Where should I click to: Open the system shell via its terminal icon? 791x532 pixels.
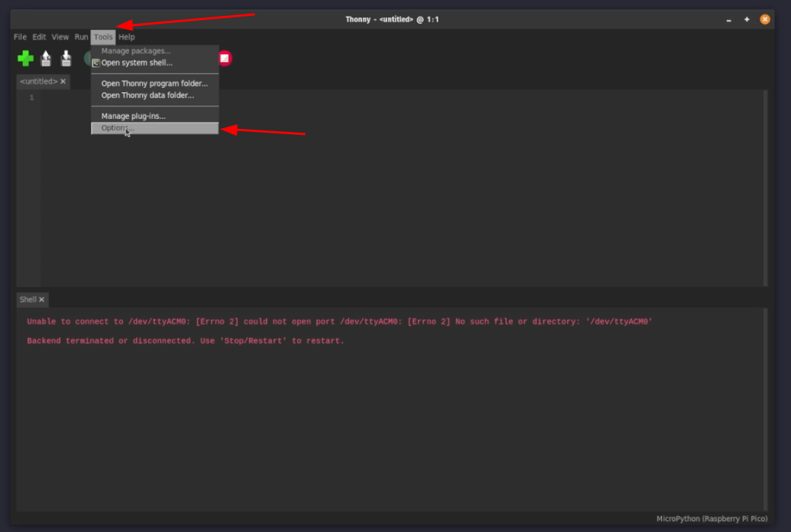[94, 63]
